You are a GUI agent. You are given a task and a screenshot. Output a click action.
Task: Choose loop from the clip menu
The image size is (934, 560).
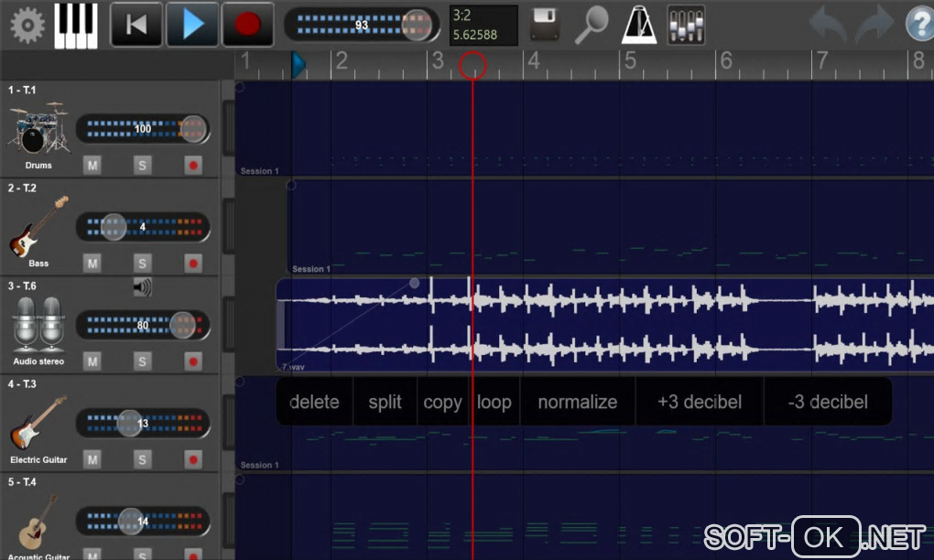point(494,402)
